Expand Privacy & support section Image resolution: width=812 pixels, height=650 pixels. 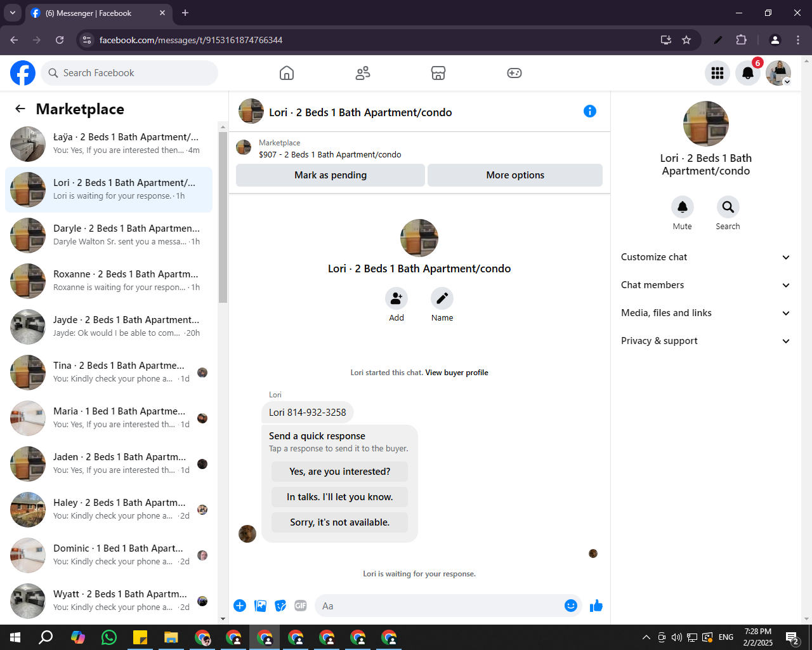tap(705, 341)
